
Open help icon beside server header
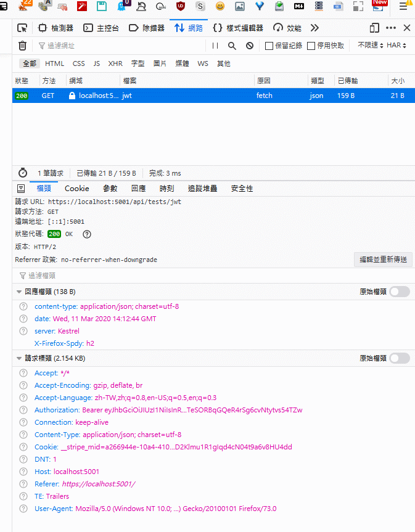click(x=23, y=331)
